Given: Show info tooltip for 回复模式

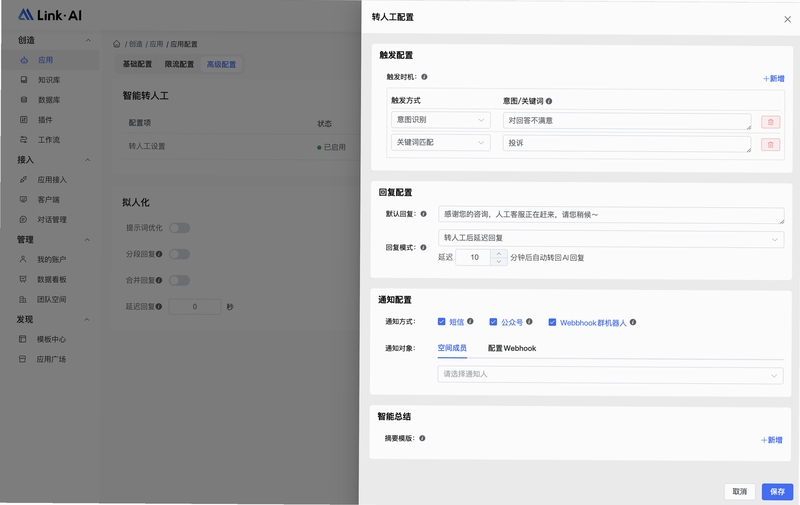Looking at the screenshot, I should coord(423,247).
